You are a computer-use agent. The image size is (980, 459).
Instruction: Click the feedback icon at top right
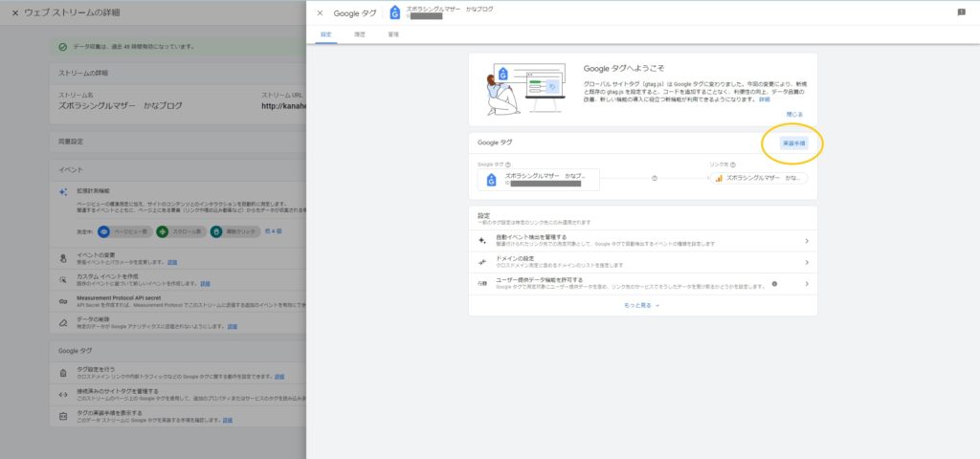(961, 12)
